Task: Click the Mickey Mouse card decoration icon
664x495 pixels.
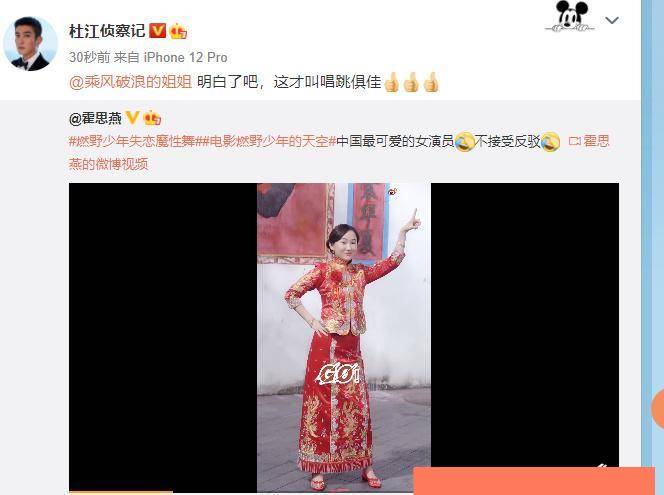Action: (570, 17)
